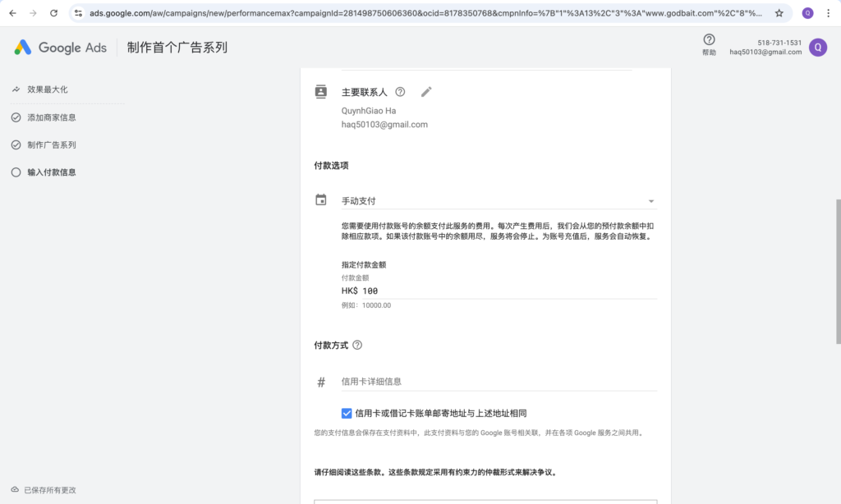Open Chrome three-dot menu
This screenshot has height=504, width=841.
pyautogui.click(x=828, y=13)
